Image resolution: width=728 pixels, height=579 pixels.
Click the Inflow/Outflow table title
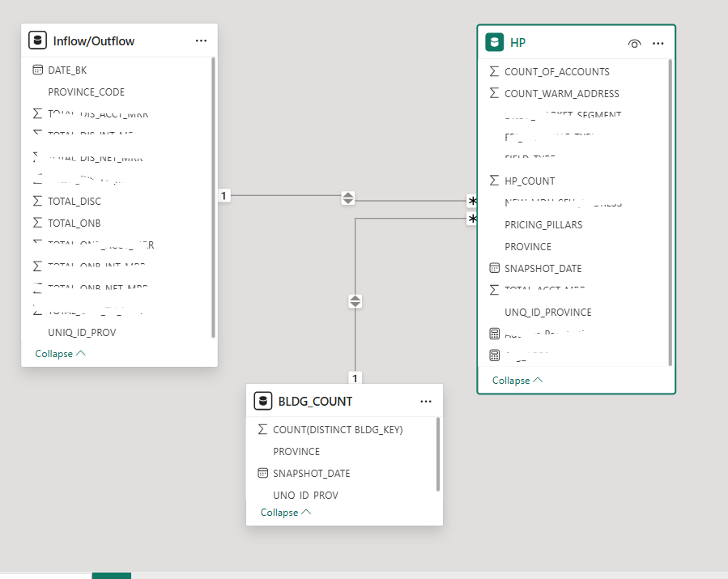point(94,40)
